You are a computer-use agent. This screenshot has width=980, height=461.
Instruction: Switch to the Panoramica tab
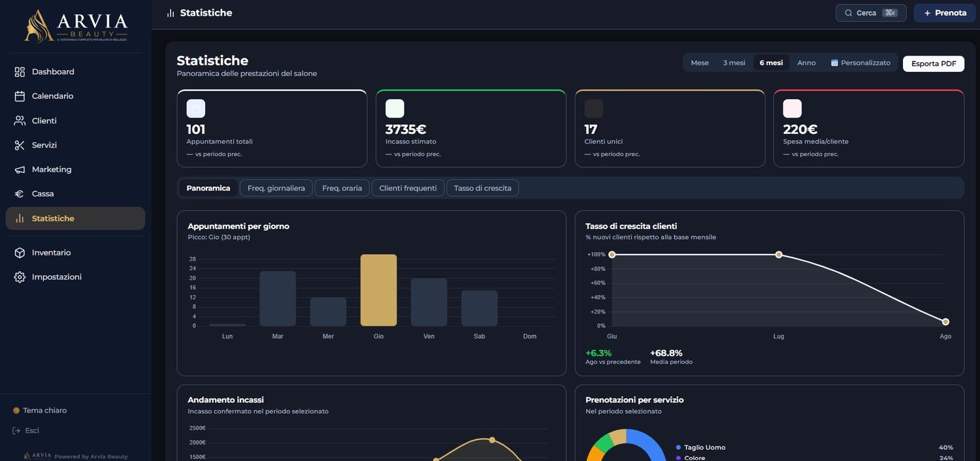coord(208,188)
